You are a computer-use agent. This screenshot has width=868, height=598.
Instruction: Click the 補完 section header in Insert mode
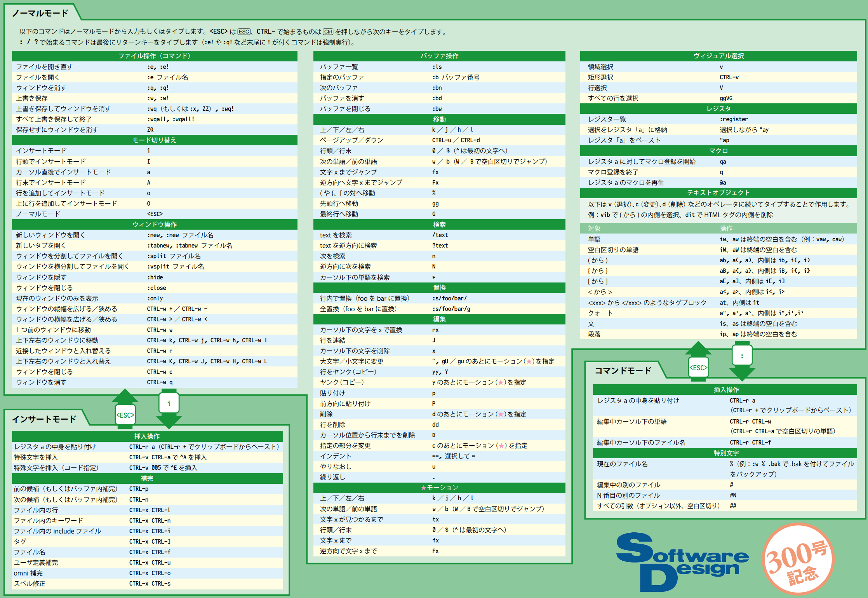coord(147,478)
